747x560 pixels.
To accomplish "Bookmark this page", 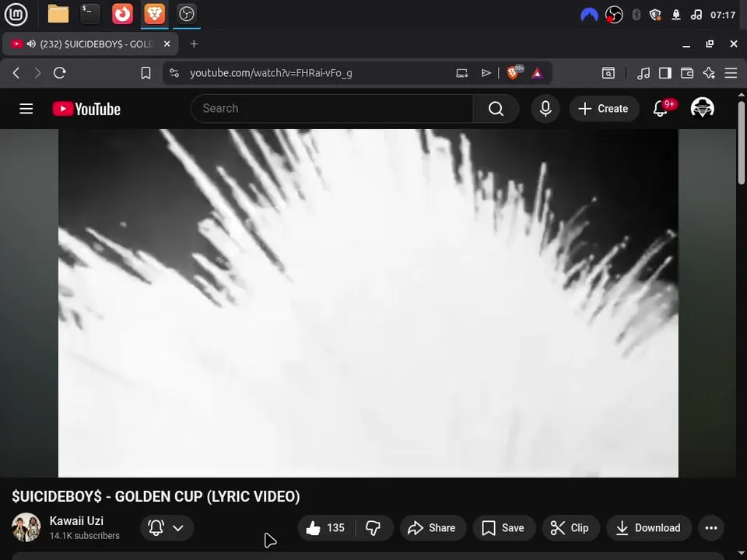I will 146,73.
